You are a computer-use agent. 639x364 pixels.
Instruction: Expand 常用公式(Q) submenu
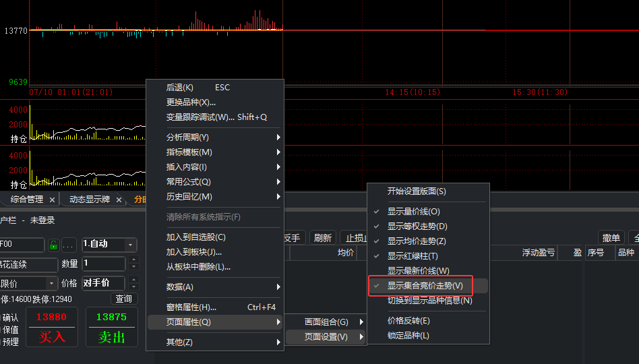(x=215, y=182)
